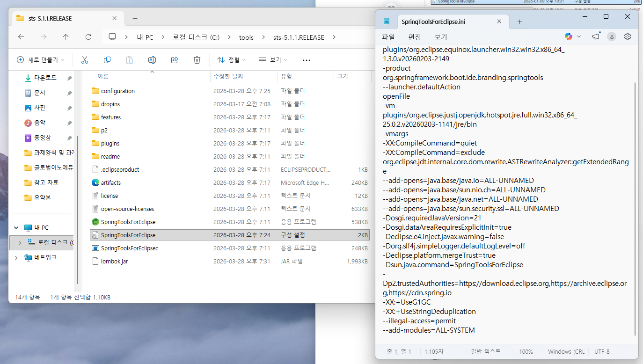Expand the 내 PC tree node
The width and height of the screenshot is (643, 364).
click(16, 228)
